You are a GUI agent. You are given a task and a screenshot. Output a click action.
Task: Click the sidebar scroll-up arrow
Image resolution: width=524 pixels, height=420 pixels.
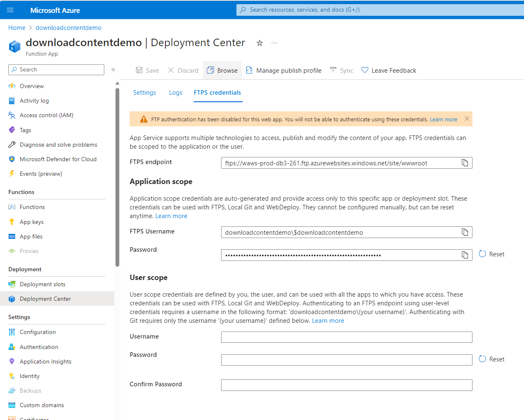(117, 84)
